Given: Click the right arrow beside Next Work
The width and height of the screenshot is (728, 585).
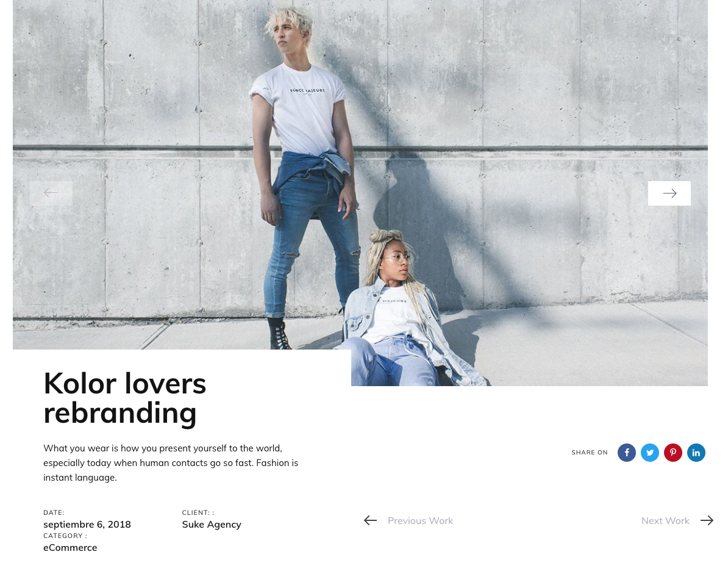Looking at the screenshot, I should coord(707,520).
